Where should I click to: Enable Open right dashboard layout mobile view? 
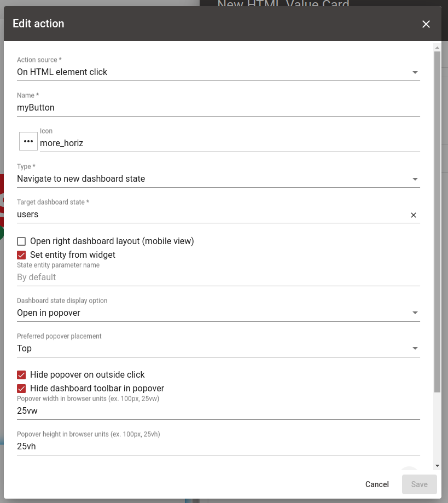pyautogui.click(x=20, y=241)
